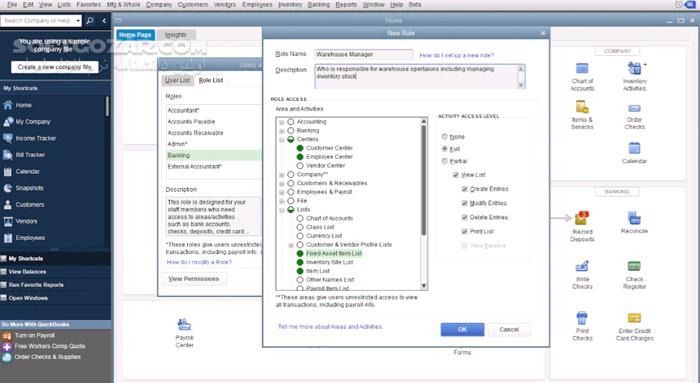Click View Permissions button

click(x=194, y=279)
